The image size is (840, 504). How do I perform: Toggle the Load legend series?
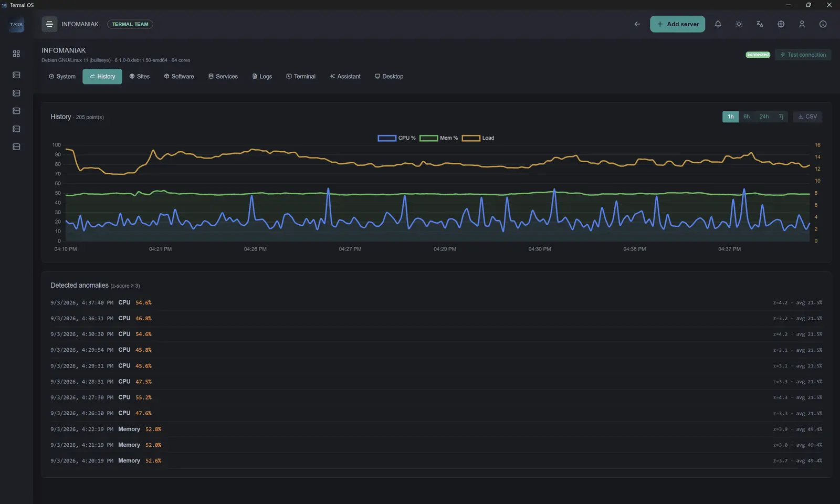tap(478, 138)
